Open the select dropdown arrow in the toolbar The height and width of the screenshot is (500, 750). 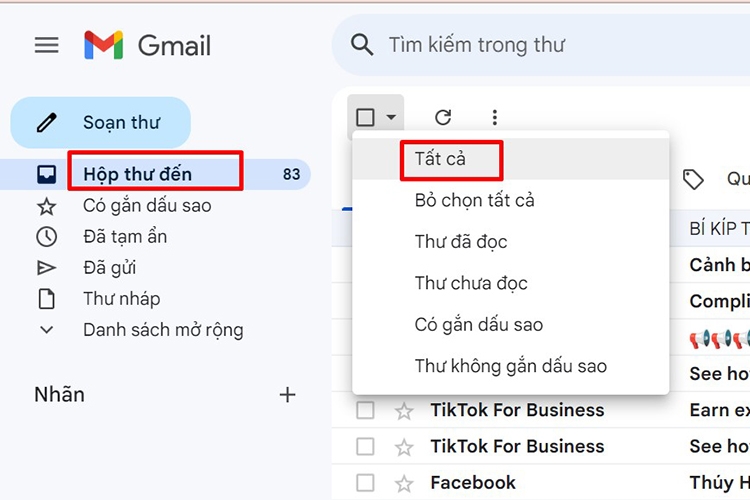coord(391,117)
